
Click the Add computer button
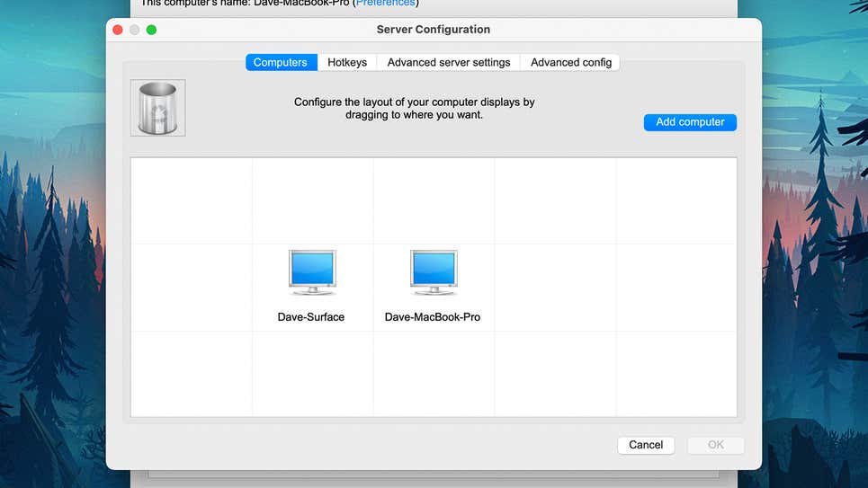pyautogui.click(x=690, y=122)
